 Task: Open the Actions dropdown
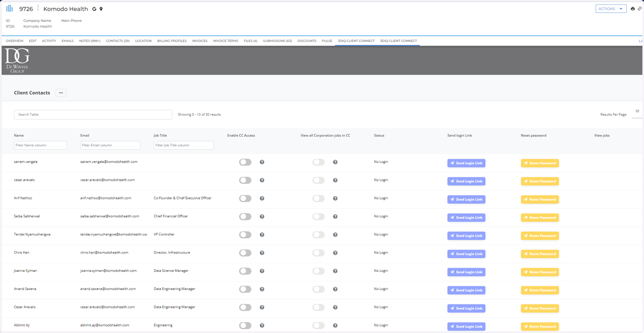point(611,9)
